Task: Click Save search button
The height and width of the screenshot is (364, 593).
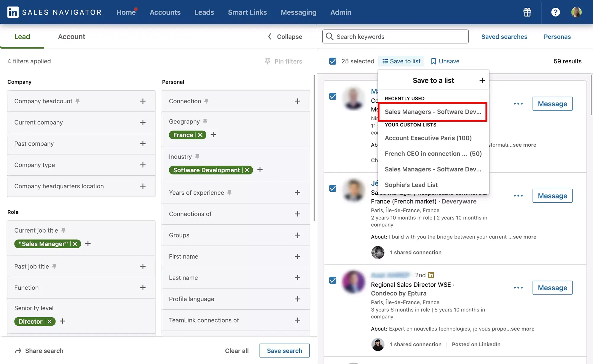Action: (284, 350)
